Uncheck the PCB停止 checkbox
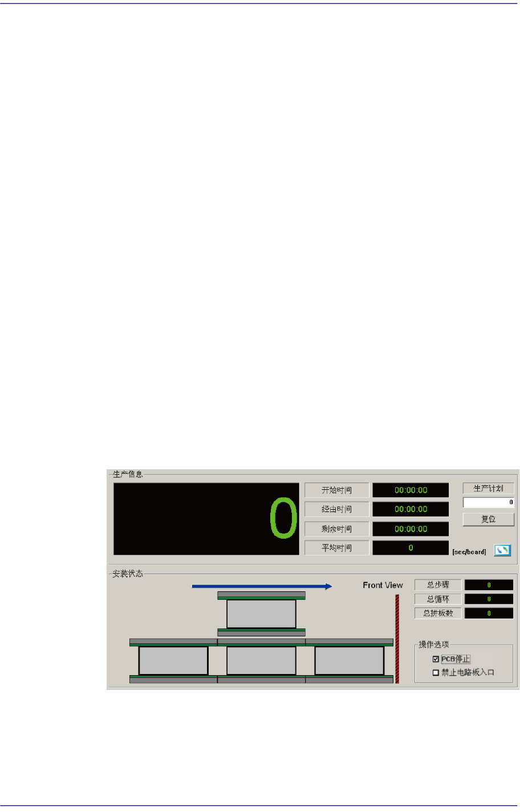This screenshot has height=812, width=520. 436,659
